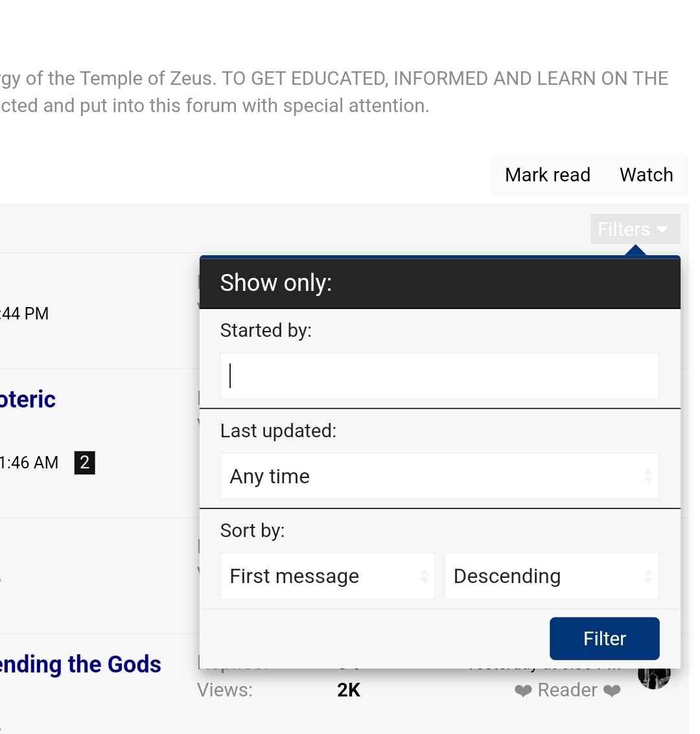Click the heart icon right of Reader
The height and width of the screenshot is (734, 700).
pyautogui.click(x=611, y=691)
